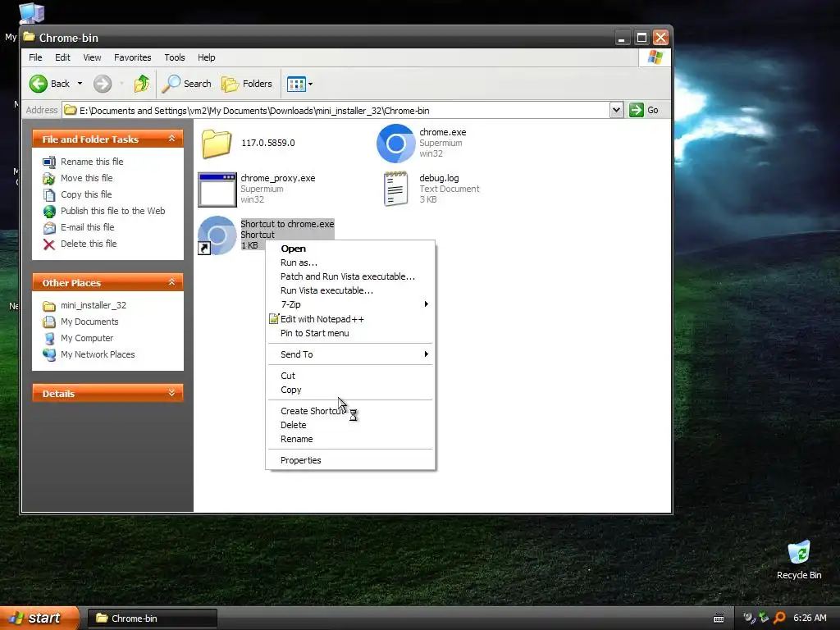Select the 117.0.5859.0 folder icon
Image resolution: width=840 pixels, height=630 pixels.
(217, 144)
